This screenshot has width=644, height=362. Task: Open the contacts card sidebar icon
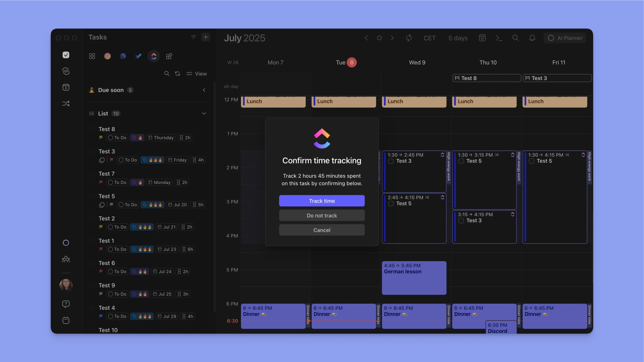point(66,87)
